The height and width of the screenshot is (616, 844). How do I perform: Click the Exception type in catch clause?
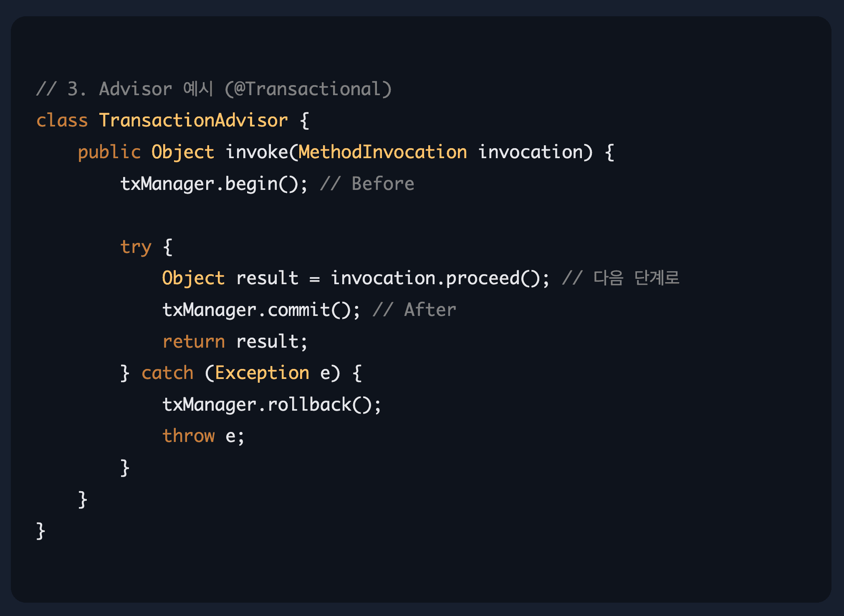pos(262,373)
